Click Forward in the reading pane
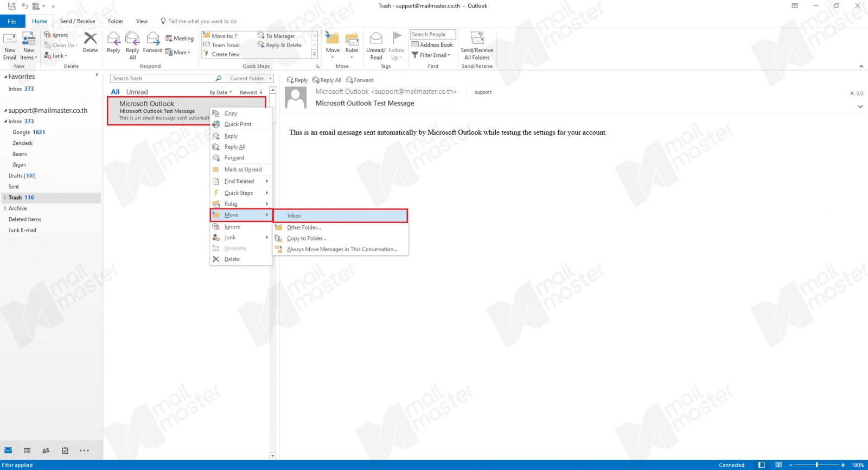 360,80
